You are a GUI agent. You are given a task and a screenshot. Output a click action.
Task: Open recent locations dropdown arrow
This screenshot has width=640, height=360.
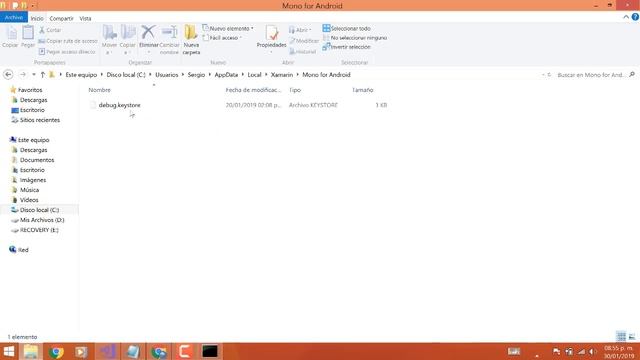33,75
